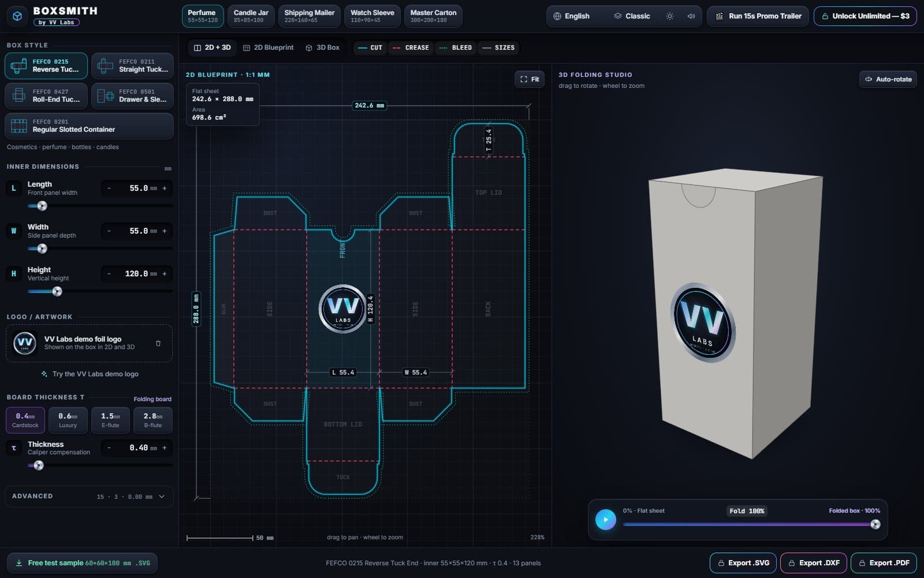Click the Boxsmith cube logo icon
Image resolution: width=924 pixels, height=578 pixels.
[x=17, y=16]
